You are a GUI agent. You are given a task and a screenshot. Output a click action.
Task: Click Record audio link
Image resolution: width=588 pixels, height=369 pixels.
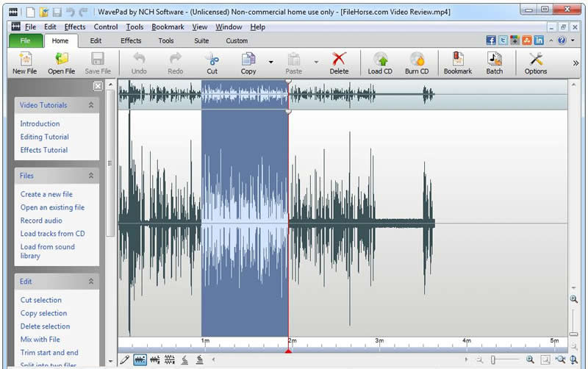coord(41,221)
